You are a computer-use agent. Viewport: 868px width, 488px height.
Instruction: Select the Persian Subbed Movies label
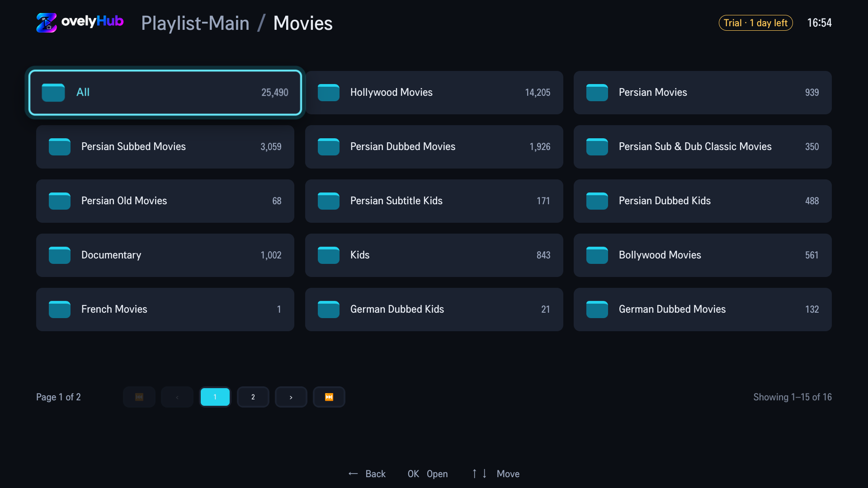pos(133,147)
